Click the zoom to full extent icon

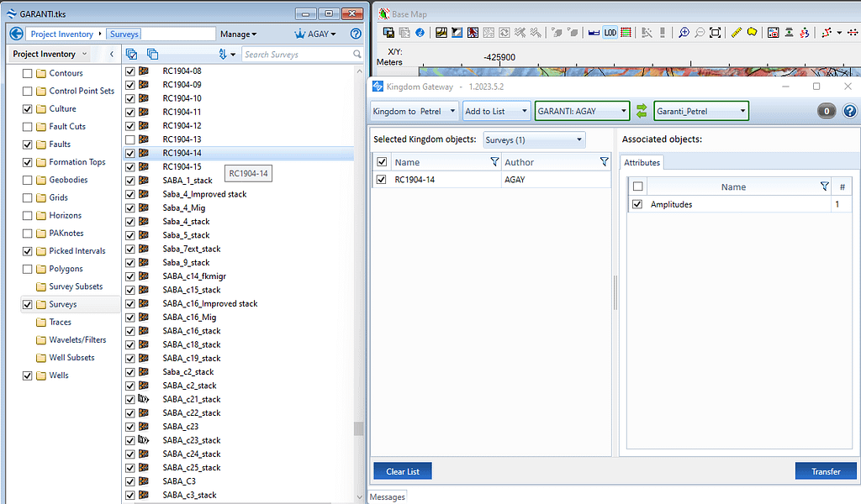tap(715, 33)
